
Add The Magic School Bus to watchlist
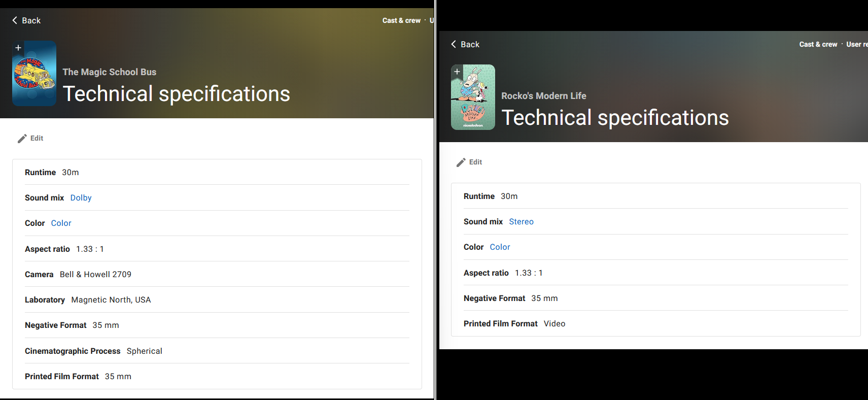pos(18,48)
